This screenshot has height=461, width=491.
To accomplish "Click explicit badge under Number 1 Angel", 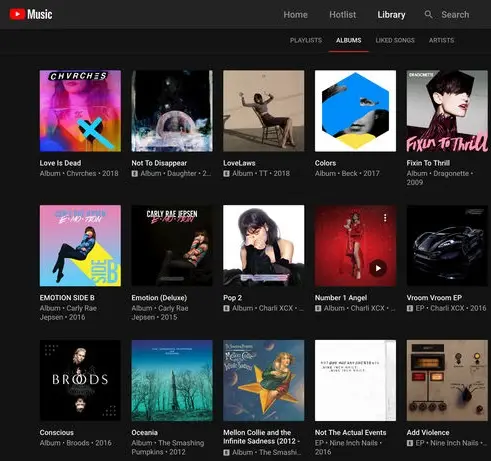I will [318, 308].
